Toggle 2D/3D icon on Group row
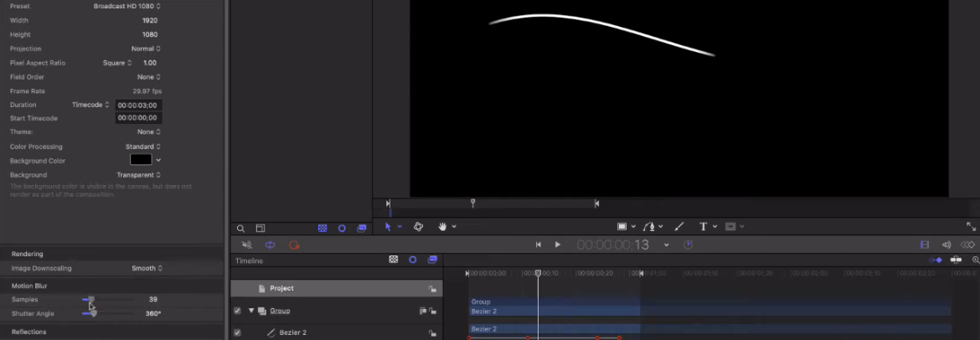 pos(423,311)
